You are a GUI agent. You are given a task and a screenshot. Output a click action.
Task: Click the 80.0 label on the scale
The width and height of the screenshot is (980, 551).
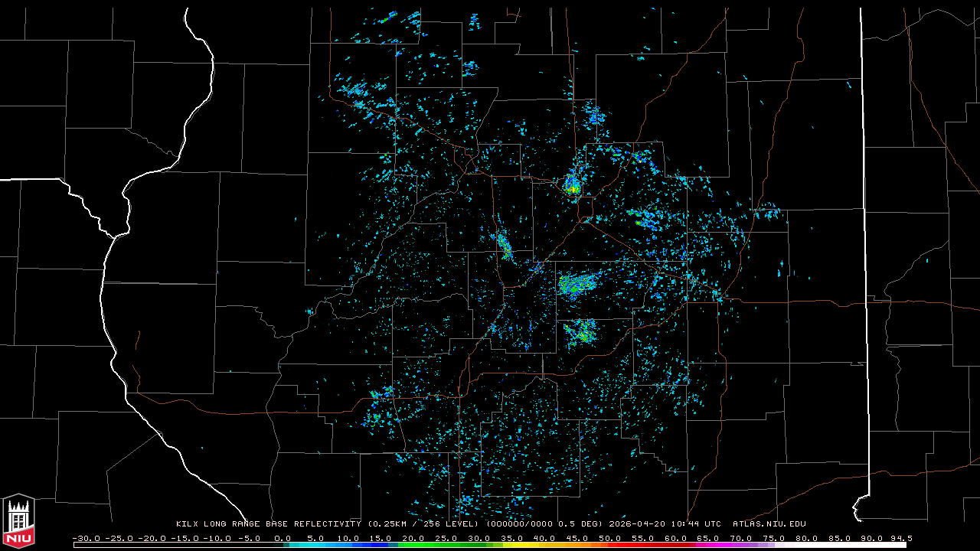click(x=806, y=538)
